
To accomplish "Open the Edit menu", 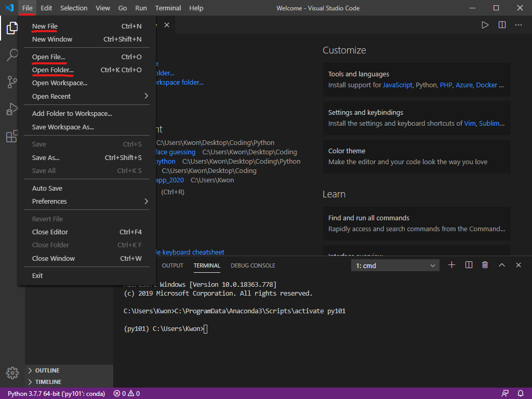I will coord(46,8).
